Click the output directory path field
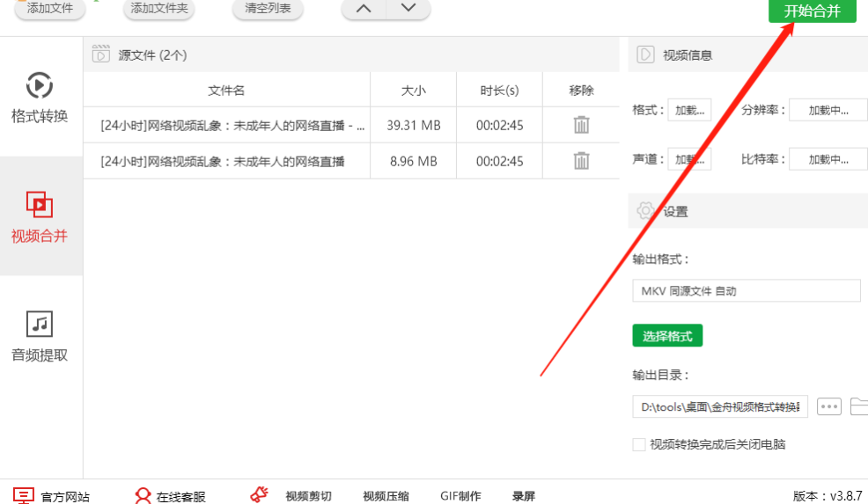 [x=720, y=406]
